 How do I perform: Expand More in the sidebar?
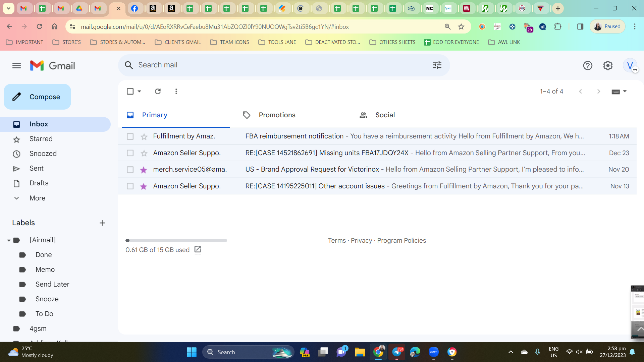coord(37,198)
